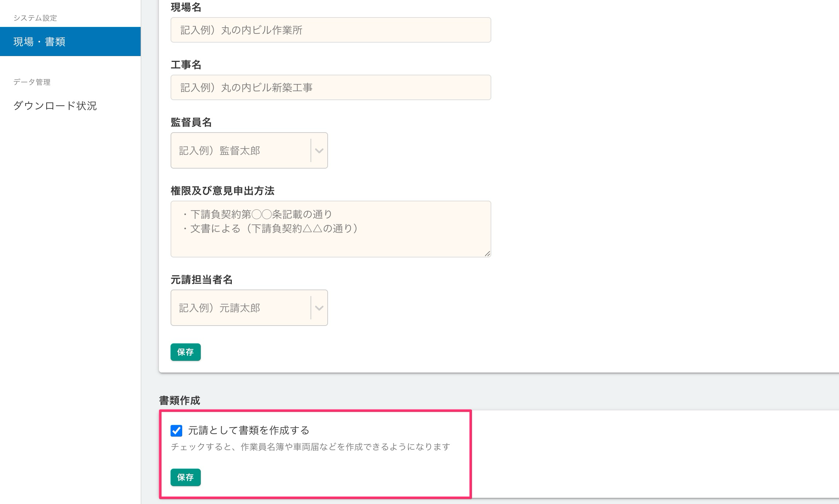Click the データ管理 section label
839x504 pixels.
tap(32, 82)
